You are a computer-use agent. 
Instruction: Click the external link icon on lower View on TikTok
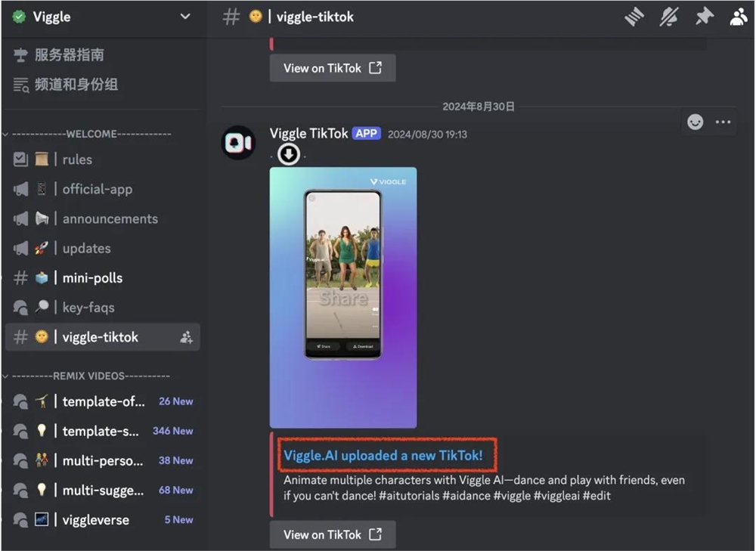(375, 534)
